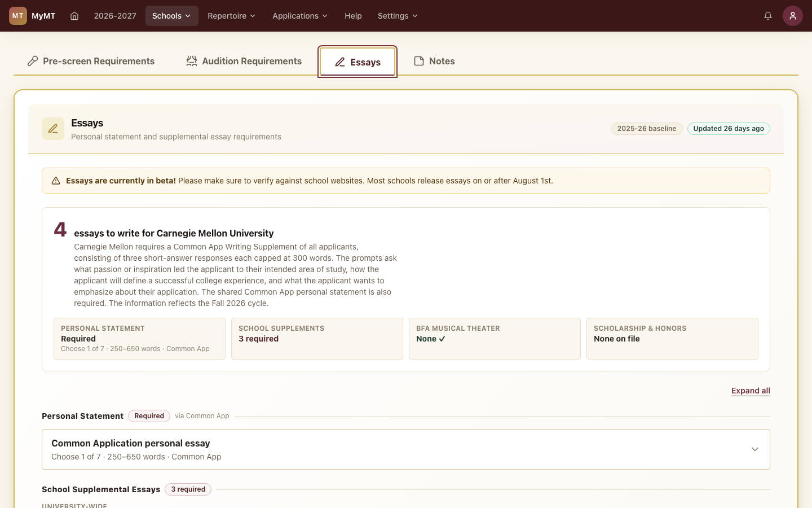This screenshot has width=812, height=508.
Task: Go to the home icon
Action: tap(74, 16)
